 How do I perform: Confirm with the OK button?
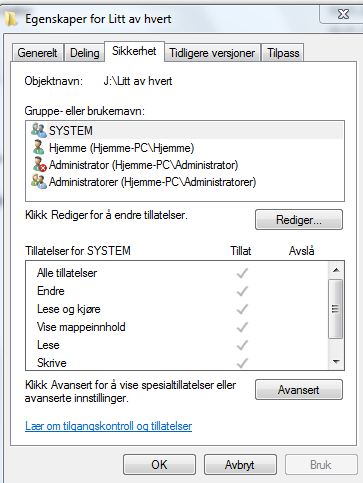click(x=159, y=465)
